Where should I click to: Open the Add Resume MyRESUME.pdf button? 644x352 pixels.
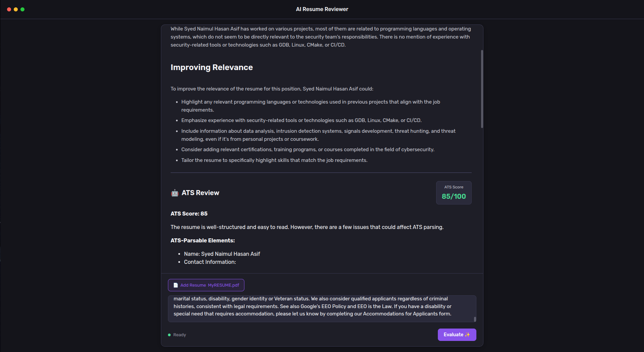tap(206, 285)
